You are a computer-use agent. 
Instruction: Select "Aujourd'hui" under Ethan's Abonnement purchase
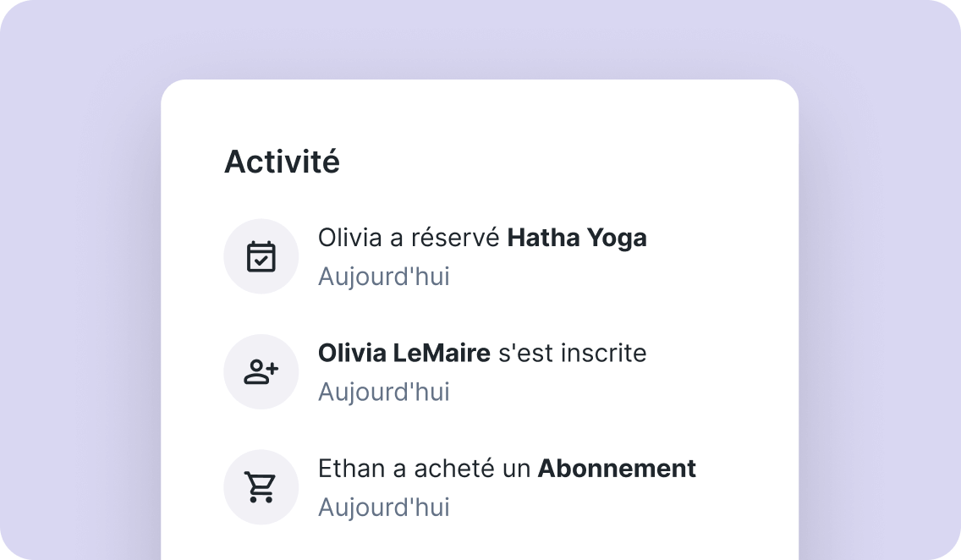pyautogui.click(x=383, y=507)
